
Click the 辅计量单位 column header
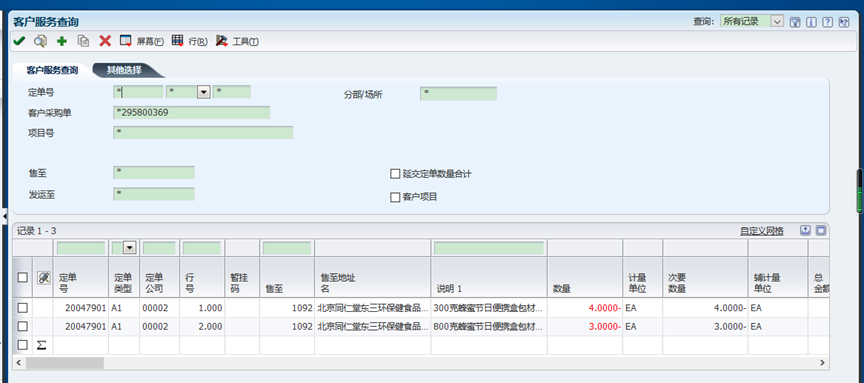click(x=778, y=278)
